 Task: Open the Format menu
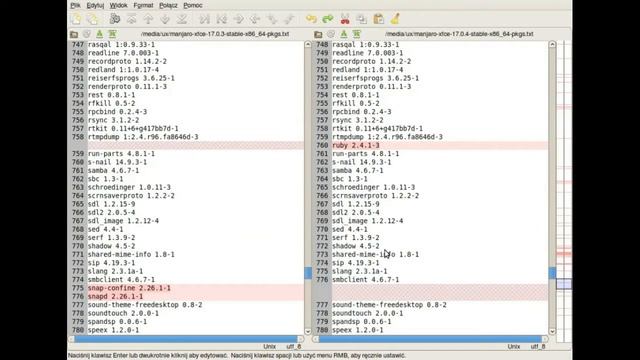tap(143, 5)
